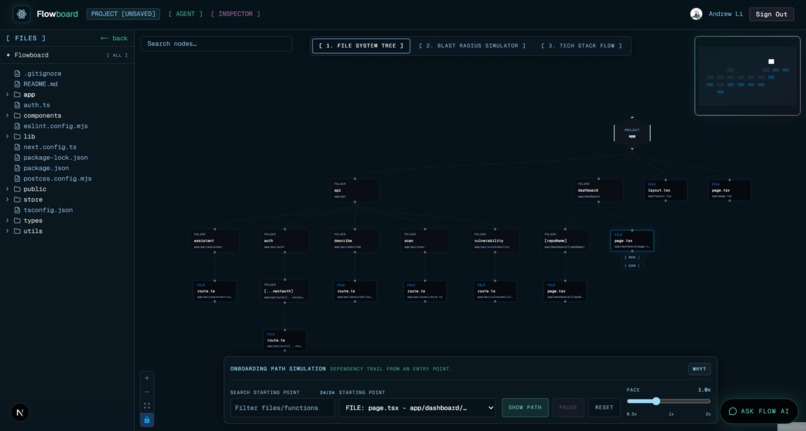Click the public folder icon

coord(17,189)
